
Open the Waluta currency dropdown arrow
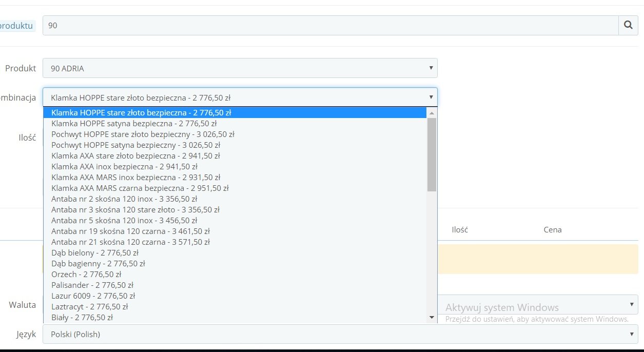[632, 304]
